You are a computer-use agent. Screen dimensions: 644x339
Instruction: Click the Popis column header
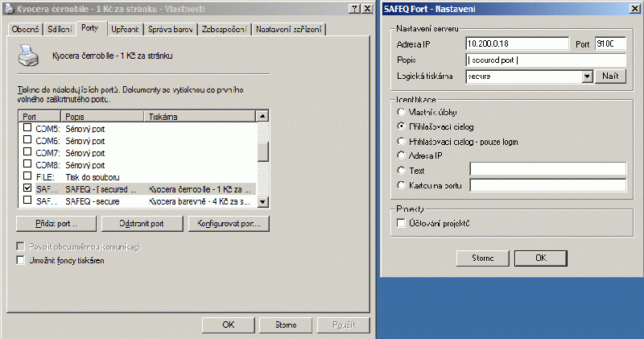coord(102,116)
